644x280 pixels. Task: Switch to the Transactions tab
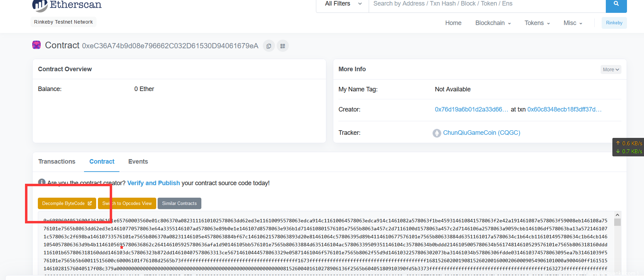pyautogui.click(x=57, y=162)
